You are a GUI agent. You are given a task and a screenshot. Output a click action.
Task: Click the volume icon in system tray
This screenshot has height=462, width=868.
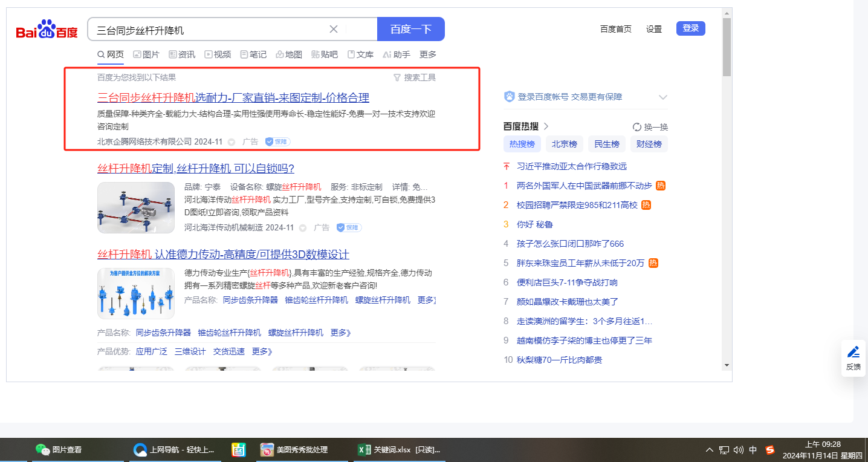738,450
